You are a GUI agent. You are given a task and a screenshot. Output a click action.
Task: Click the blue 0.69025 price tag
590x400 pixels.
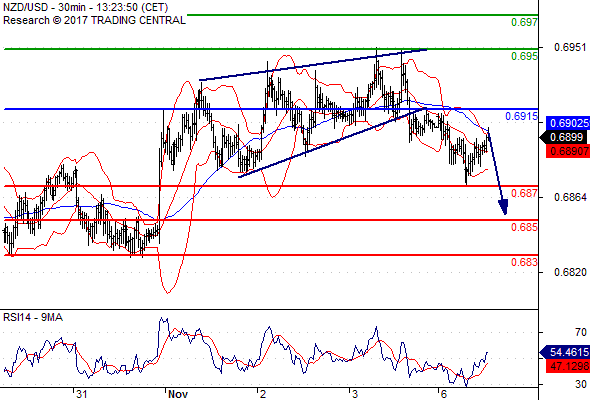[x=568, y=123]
